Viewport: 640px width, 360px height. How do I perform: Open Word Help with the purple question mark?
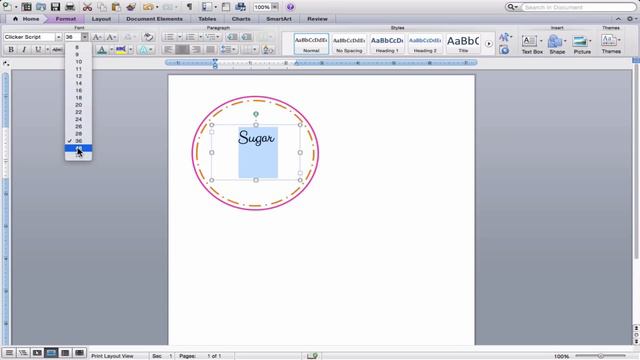[290, 7]
